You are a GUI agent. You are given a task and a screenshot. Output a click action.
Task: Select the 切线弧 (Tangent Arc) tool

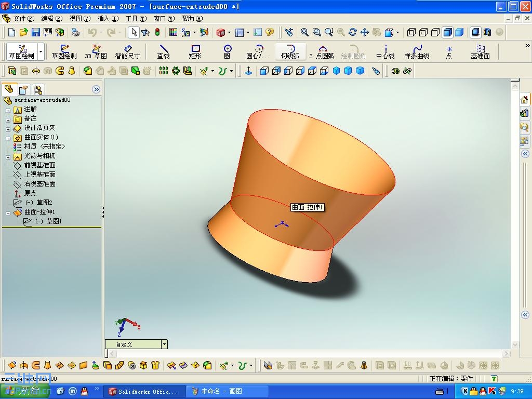pos(290,52)
